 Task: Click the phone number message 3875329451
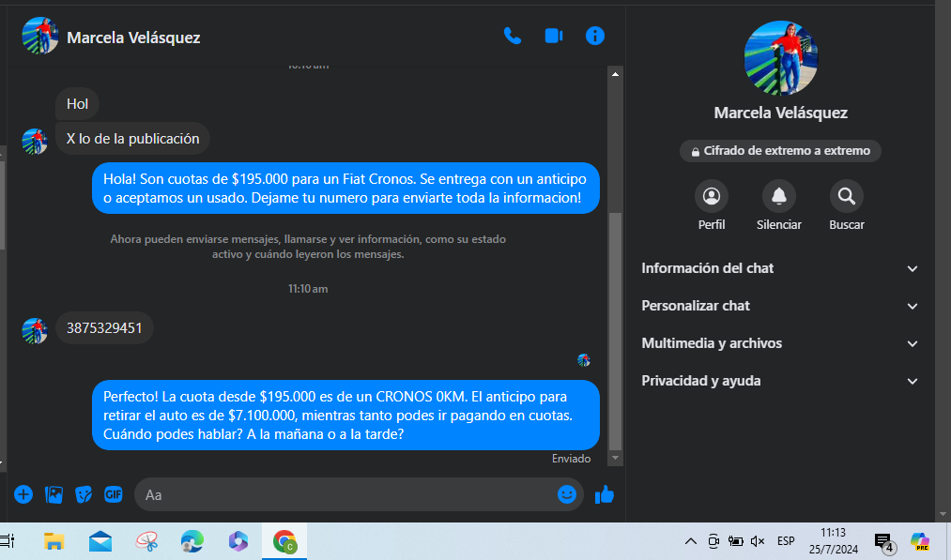(104, 328)
